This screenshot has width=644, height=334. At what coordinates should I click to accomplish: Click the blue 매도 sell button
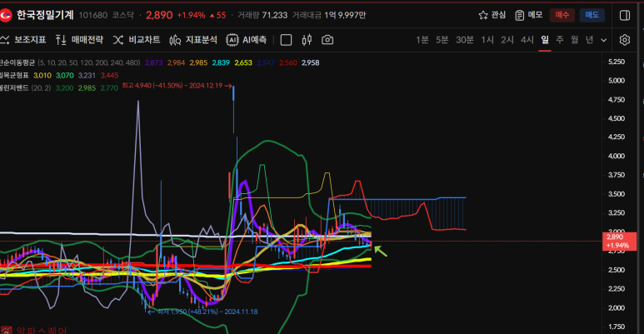coord(592,15)
